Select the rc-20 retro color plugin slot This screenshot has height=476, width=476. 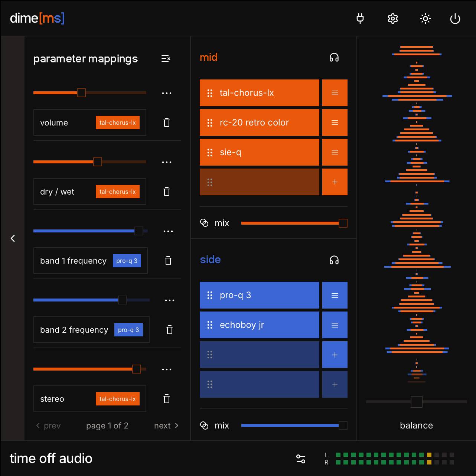[259, 123]
